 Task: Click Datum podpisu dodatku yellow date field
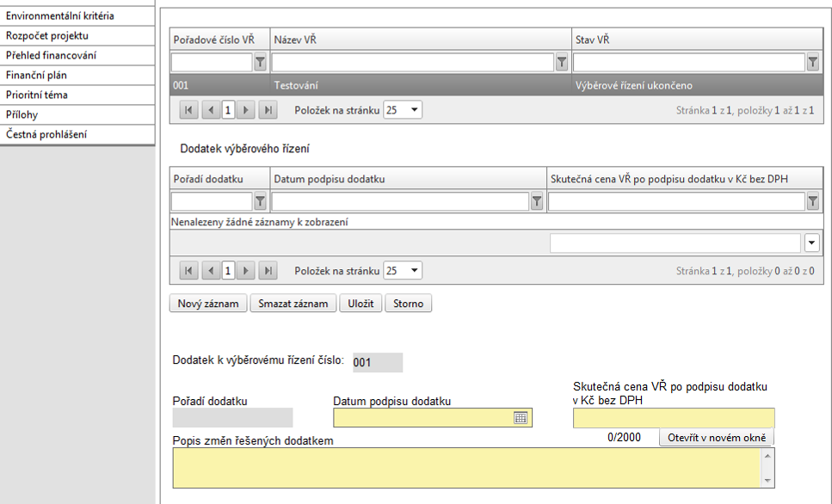tap(433, 418)
